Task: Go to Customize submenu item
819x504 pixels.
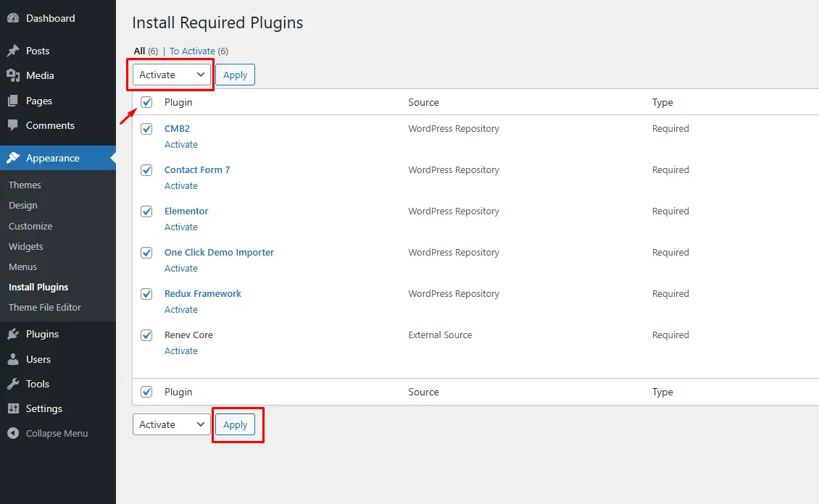Action: (x=30, y=227)
